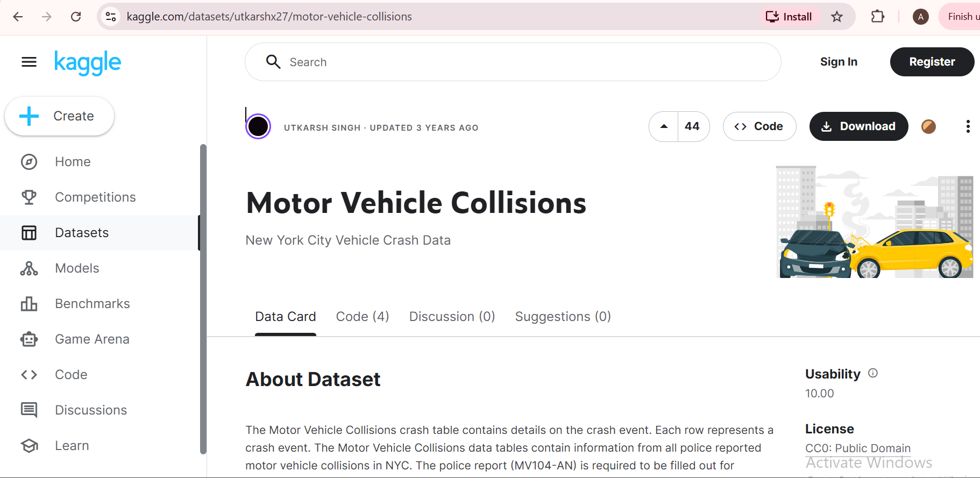Switch to the Code (4) tab

pyautogui.click(x=363, y=317)
